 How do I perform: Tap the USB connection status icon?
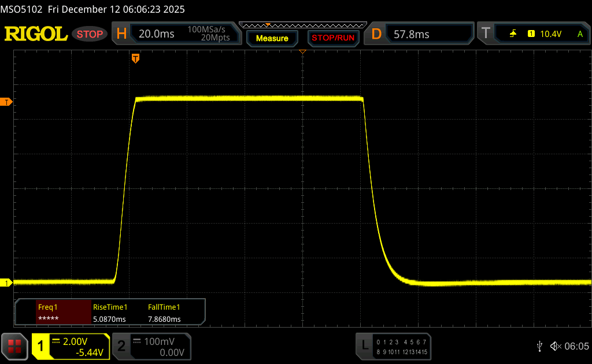click(x=539, y=346)
